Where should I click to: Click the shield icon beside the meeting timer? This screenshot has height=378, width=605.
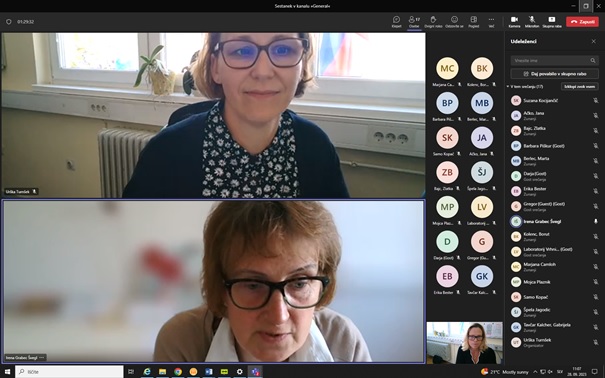[8, 22]
